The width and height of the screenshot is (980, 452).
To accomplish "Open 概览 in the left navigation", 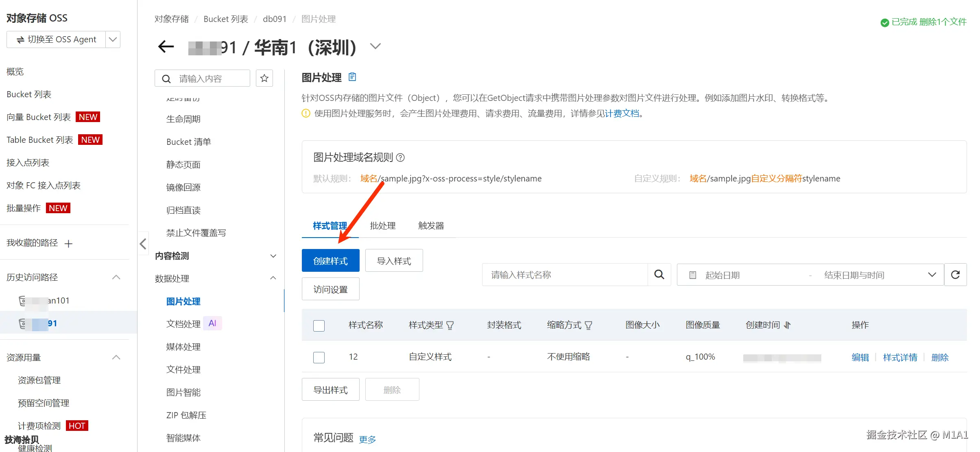I will click(x=15, y=72).
